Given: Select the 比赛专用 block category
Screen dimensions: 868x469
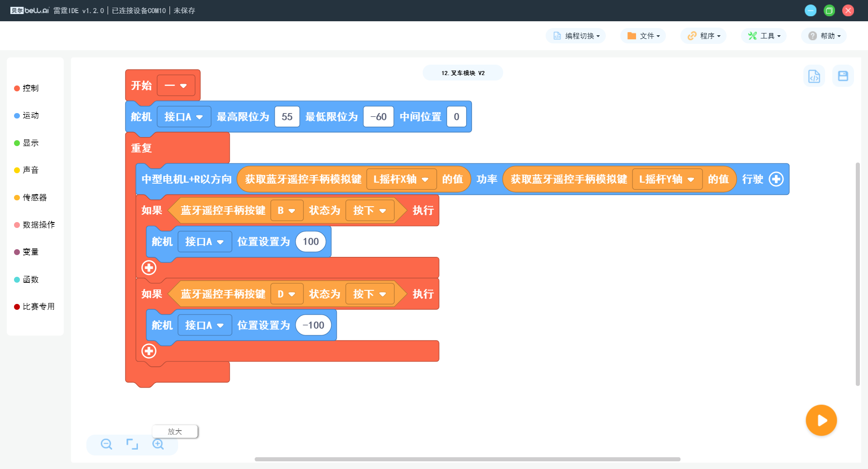Looking at the screenshot, I should [35, 307].
